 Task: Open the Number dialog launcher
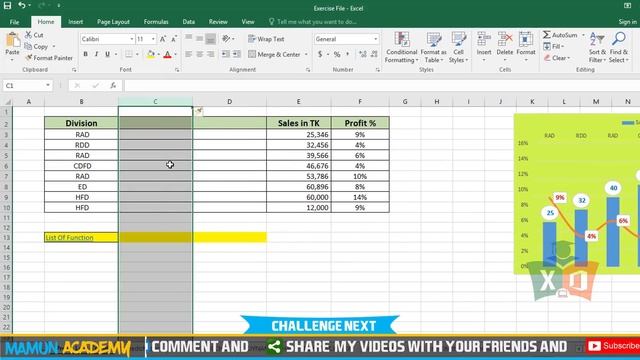tap(378, 70)
